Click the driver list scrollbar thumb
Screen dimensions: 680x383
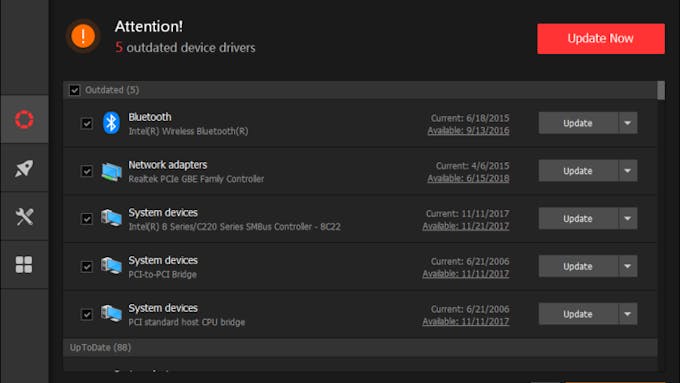661,90
